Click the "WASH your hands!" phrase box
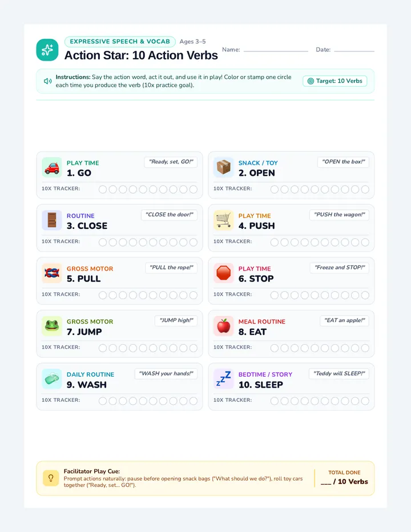411x532 pixels. point(166,373)
